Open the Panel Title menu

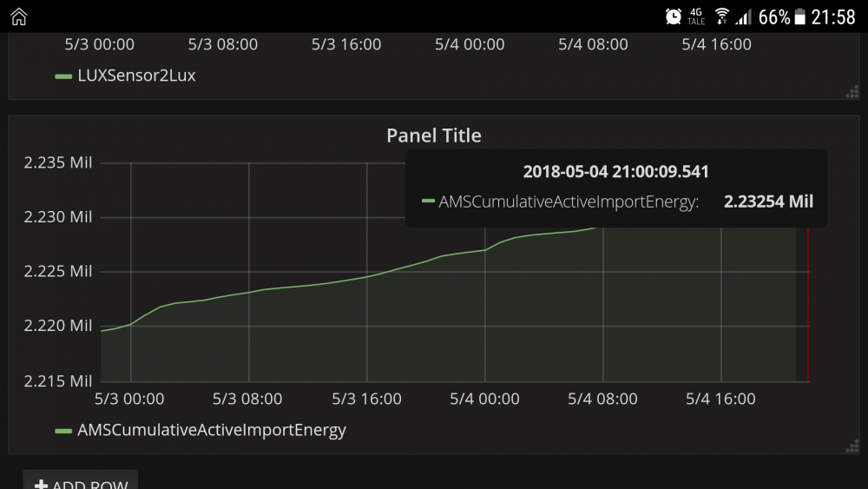tap(433, 135)
